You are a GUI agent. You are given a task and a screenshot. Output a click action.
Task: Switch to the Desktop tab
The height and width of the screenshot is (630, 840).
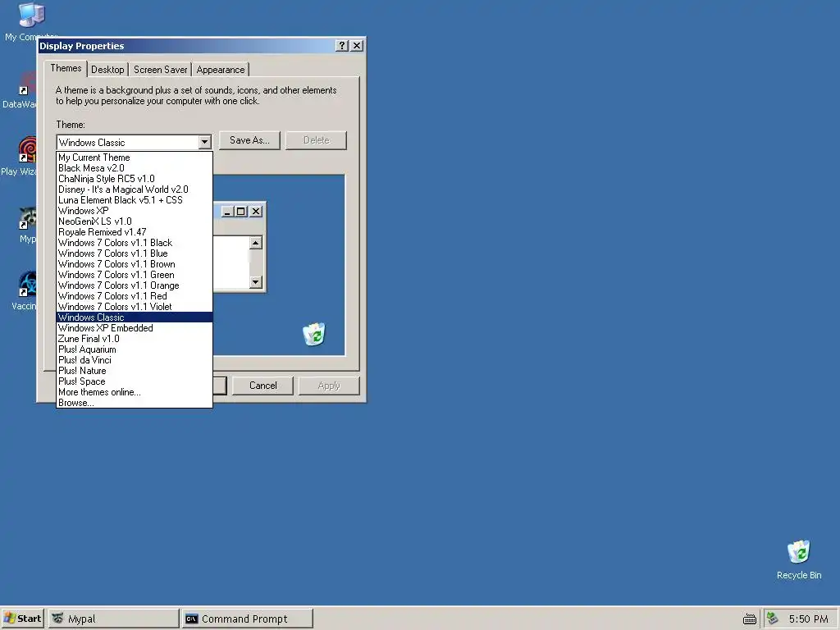pos(107,70)
